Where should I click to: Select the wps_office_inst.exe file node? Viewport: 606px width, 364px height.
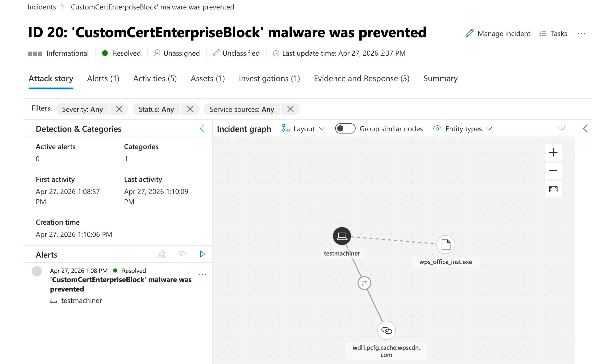tap(446, 245)
